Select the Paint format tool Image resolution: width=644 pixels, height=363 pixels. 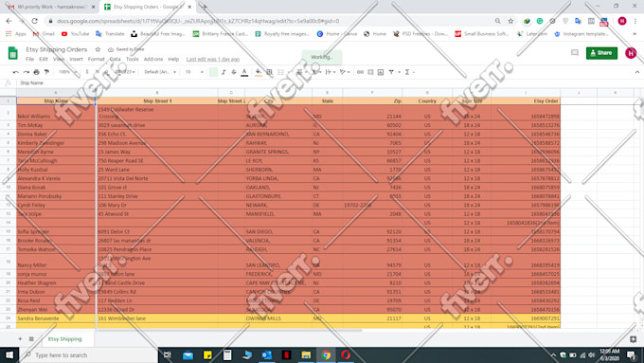46,72
